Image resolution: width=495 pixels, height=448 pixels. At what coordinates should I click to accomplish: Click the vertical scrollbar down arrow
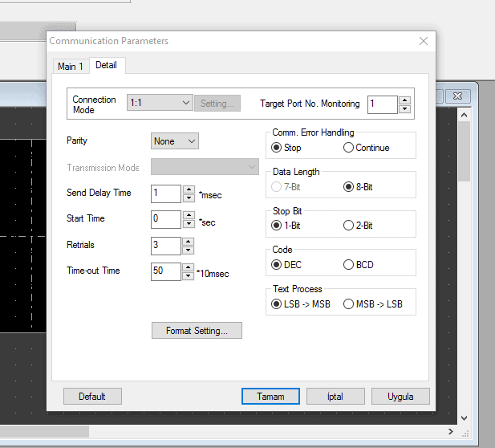point(464,417)
